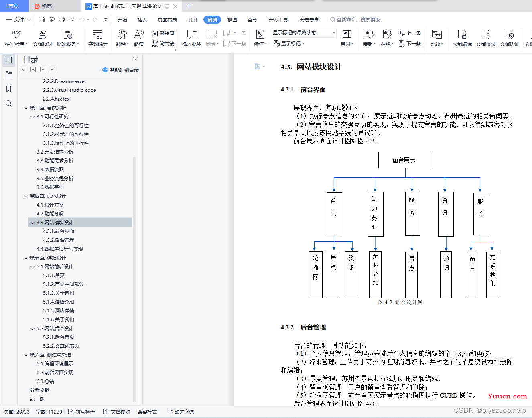Click the print icon in quick toolbar
The image size is (532, 418).
(62, 19)
